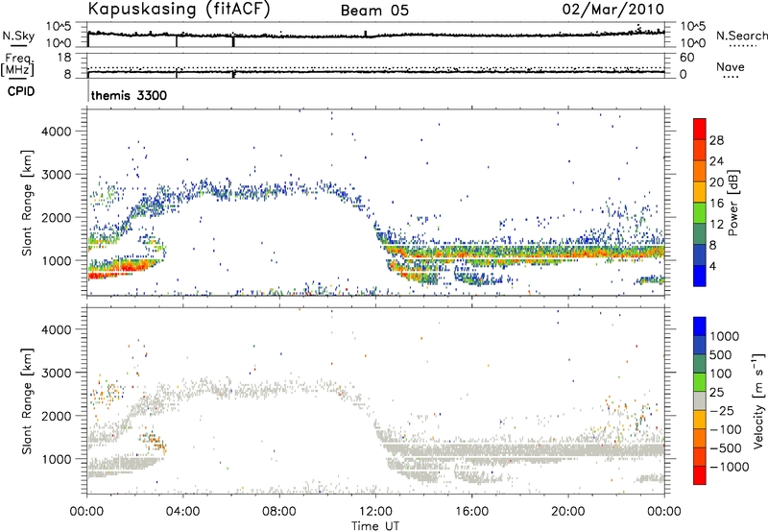Screen dimensions: 768x532
Task: Click the '-1000' label on Velocity scale
Action: click(730, 467)
